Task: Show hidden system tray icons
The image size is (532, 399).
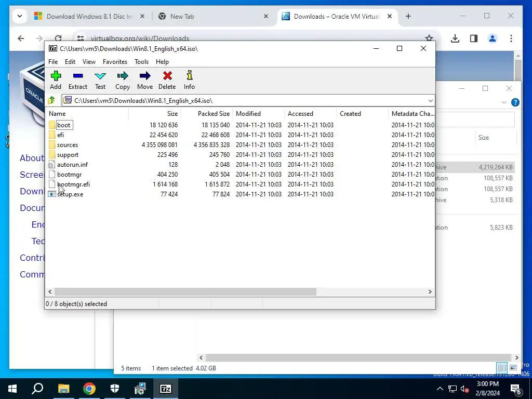Action: tap(440, 389)
